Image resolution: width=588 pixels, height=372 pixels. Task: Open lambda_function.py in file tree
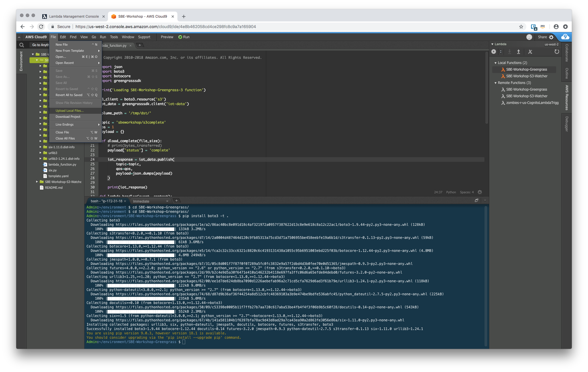(x=62, y=164)
